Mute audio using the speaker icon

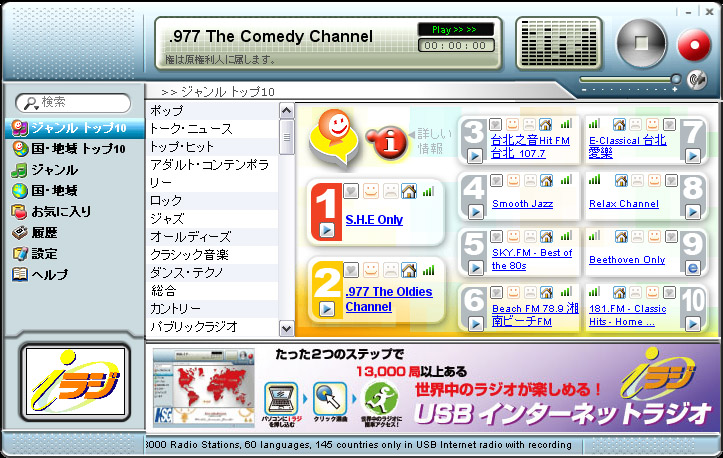tap(697, 80)
